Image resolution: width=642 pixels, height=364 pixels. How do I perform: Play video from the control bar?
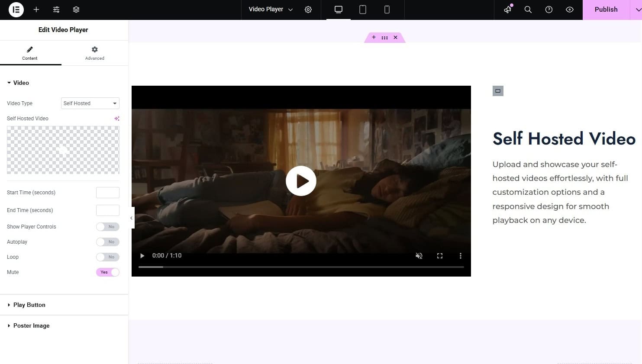coord(142,256)
